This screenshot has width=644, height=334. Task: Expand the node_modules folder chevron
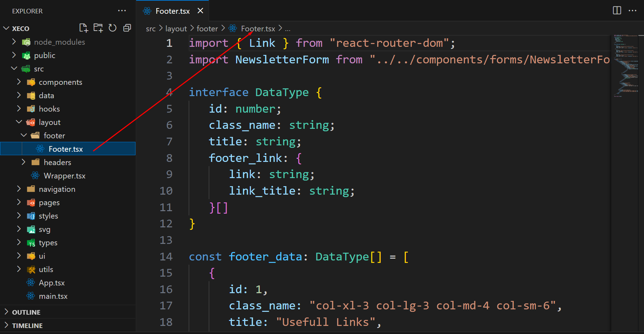pos(14,42)
